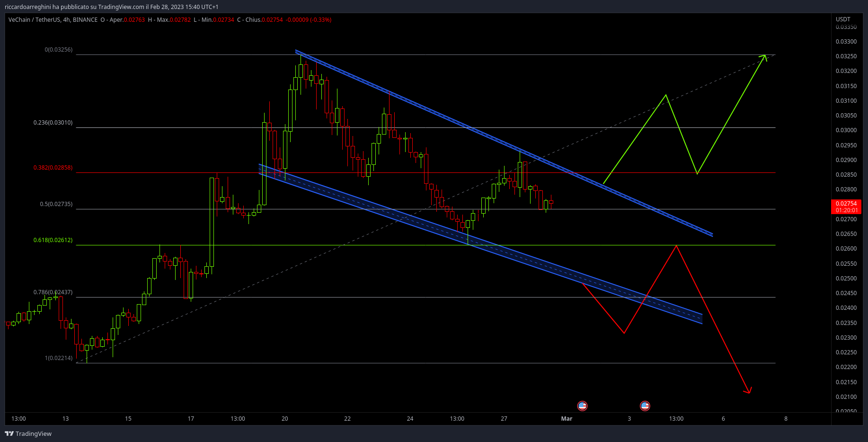Viewport: 868px width, 442px height.
Task: Click the 0.03000 price axis label
Action: click(846, 130)
